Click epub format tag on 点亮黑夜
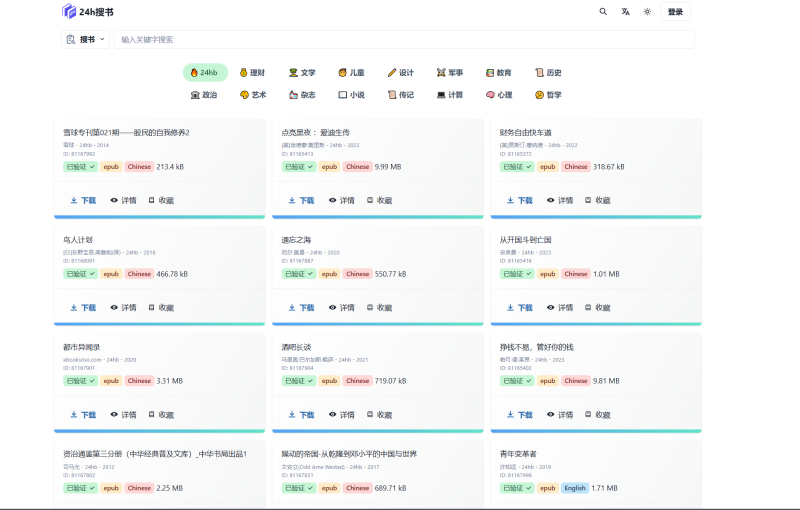This screenshot has width=800, height=510. (329, 167)
